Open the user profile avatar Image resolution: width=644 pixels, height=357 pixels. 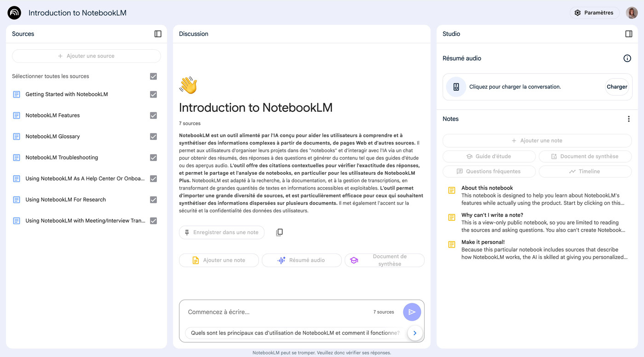click(x=632, y=13)
